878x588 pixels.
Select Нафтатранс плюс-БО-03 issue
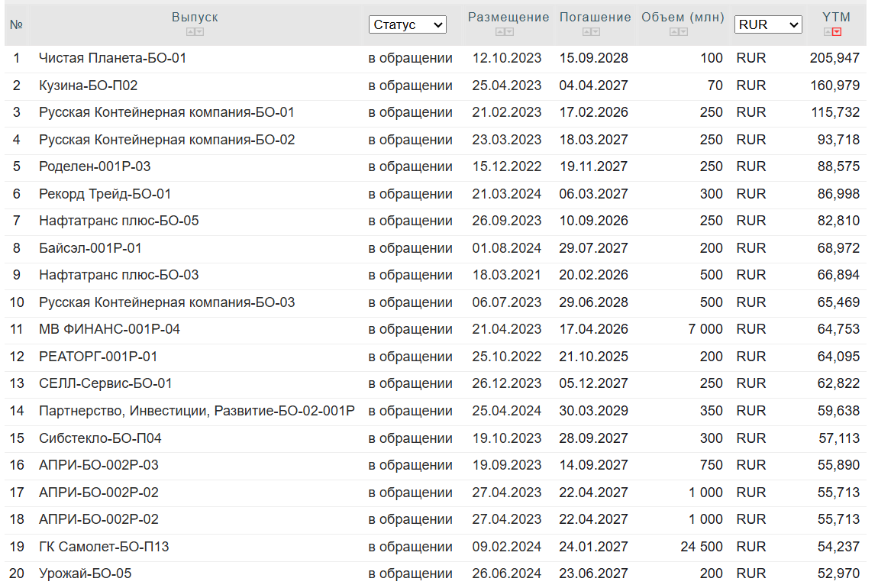118,276
